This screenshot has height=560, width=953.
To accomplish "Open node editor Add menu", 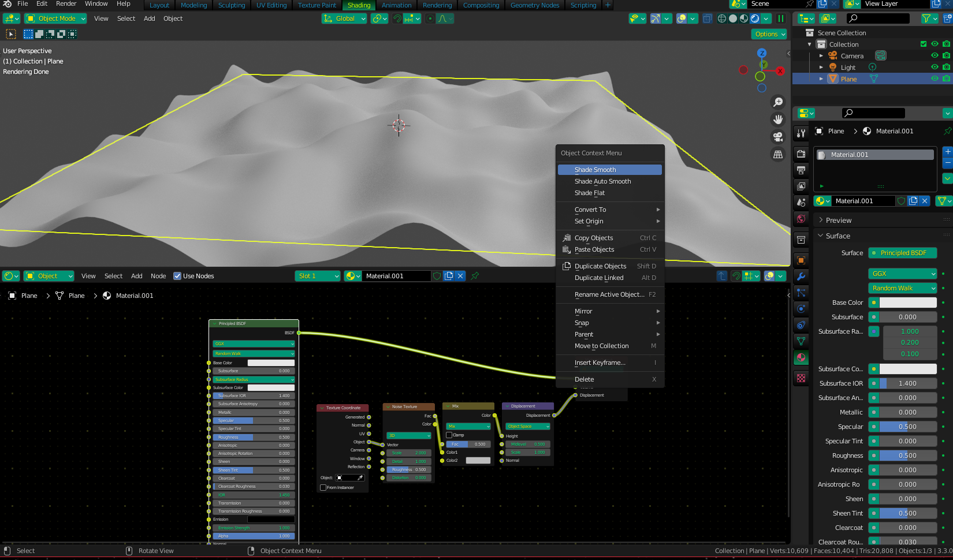I will click(x=136, y=276).
